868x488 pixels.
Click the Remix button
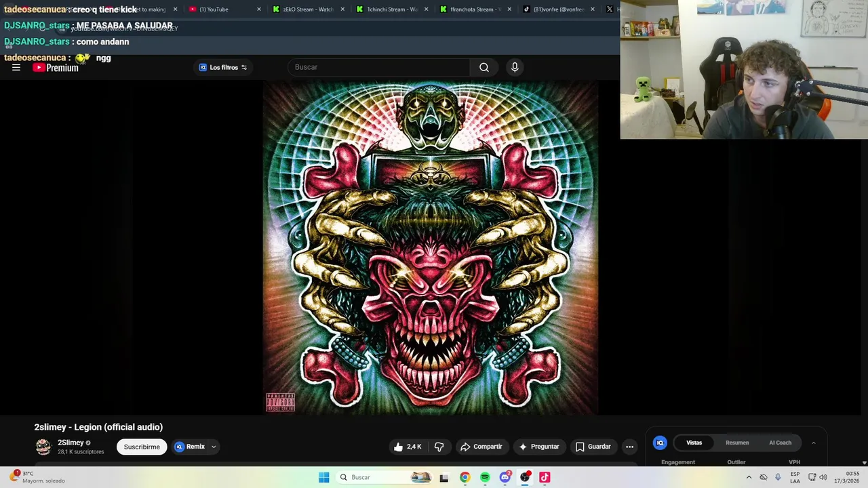(190, 447)
